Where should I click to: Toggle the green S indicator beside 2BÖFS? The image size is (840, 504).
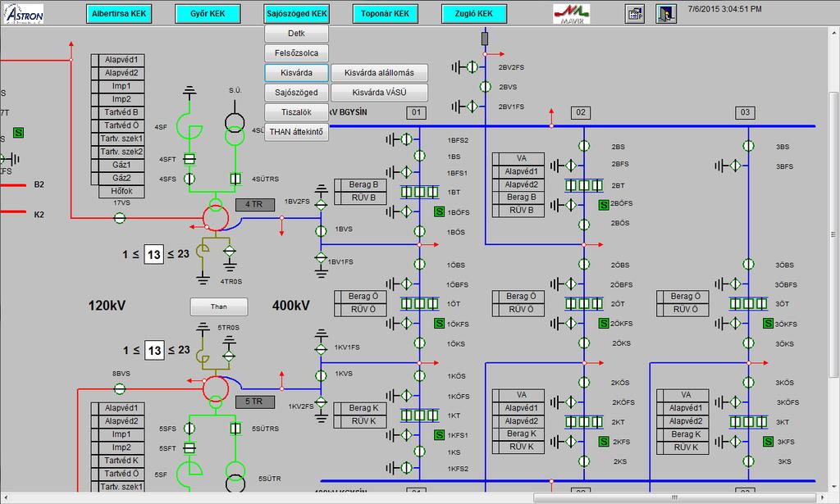pyautogui.click(x=604, y=204)
